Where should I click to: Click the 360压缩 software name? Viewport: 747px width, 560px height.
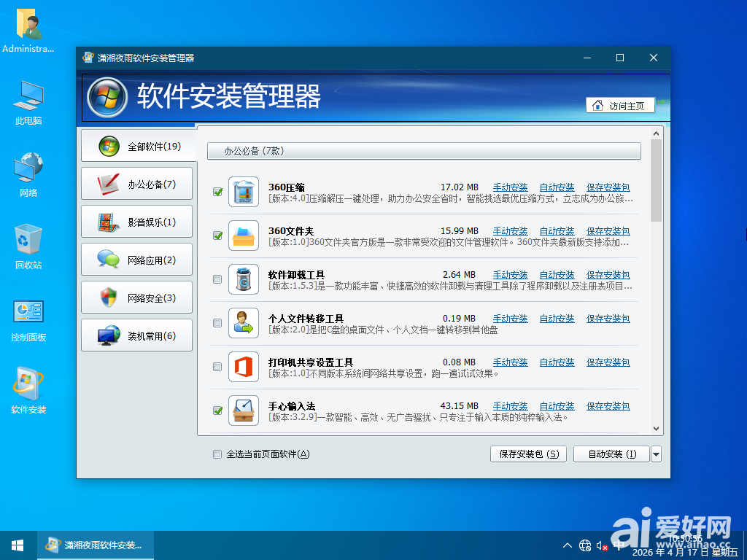pos(286,187)
